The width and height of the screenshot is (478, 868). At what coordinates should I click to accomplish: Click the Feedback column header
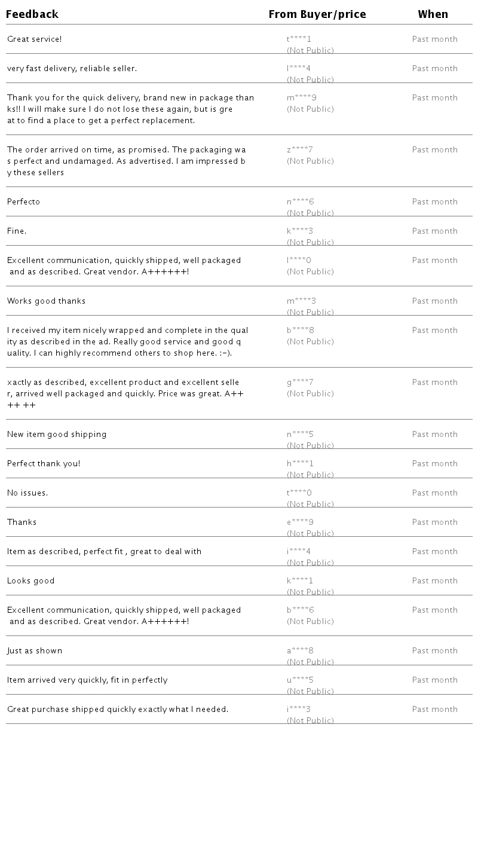32,14
